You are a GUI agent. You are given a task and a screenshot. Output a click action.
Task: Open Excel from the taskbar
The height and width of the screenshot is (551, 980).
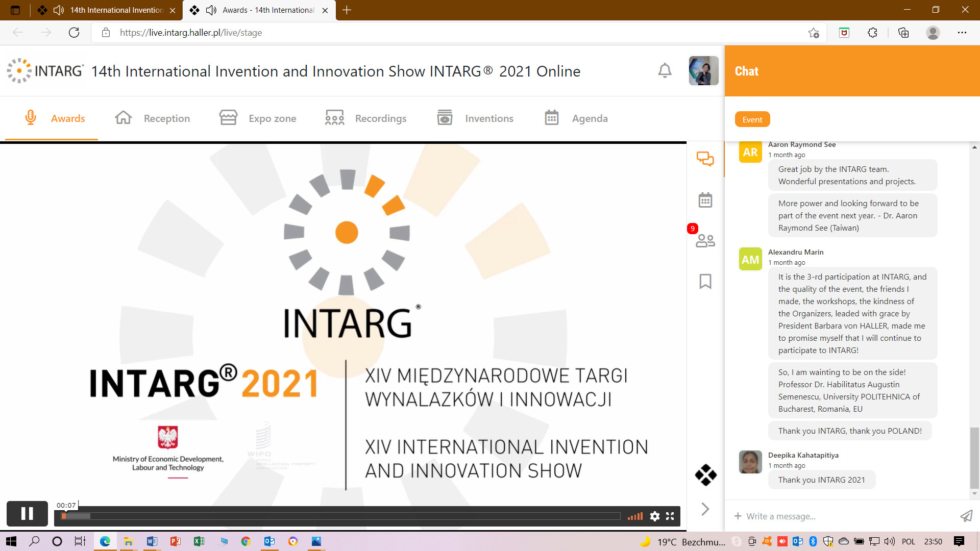[199, 541]
